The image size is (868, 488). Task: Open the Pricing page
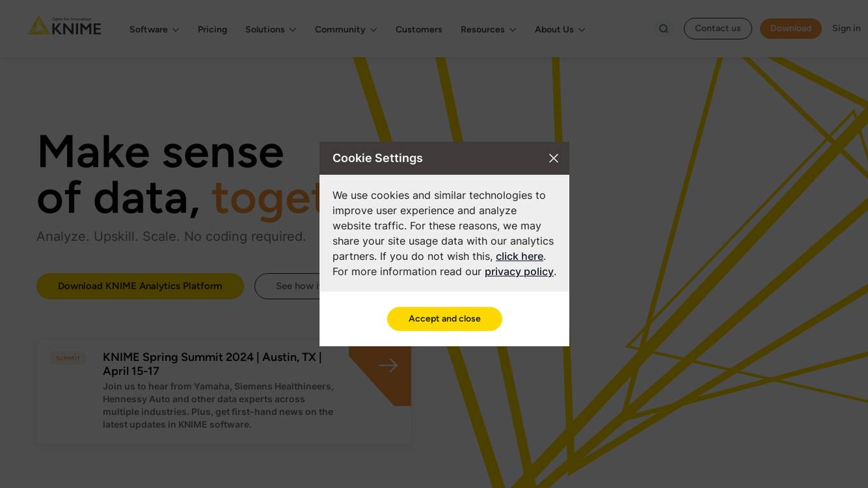pos(213,29)
